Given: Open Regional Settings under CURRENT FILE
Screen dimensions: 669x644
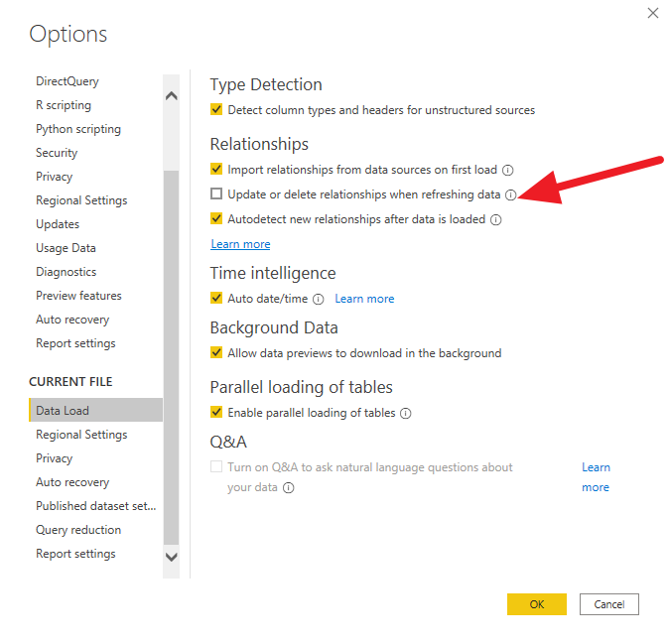Looking at the screenshot, I should [x=81, y=435].
